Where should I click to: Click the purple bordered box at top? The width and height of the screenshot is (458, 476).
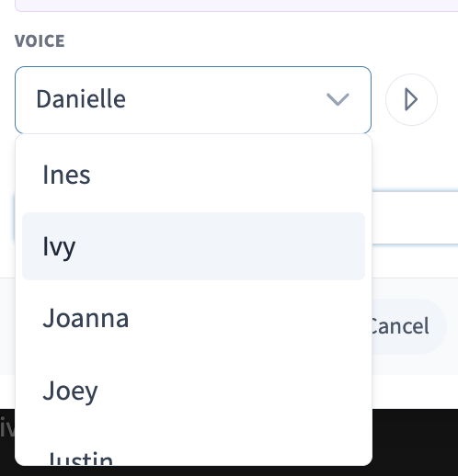pos(236,6)
